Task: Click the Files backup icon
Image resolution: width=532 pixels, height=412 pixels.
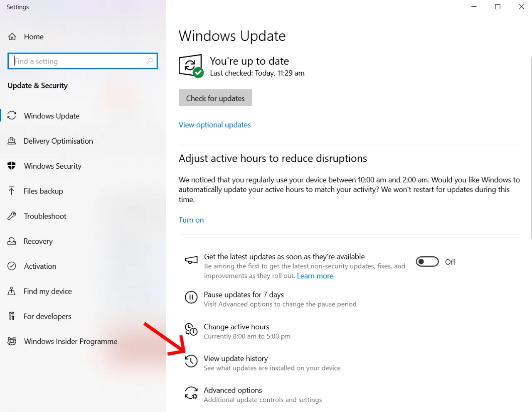Action: coord(12,191)
